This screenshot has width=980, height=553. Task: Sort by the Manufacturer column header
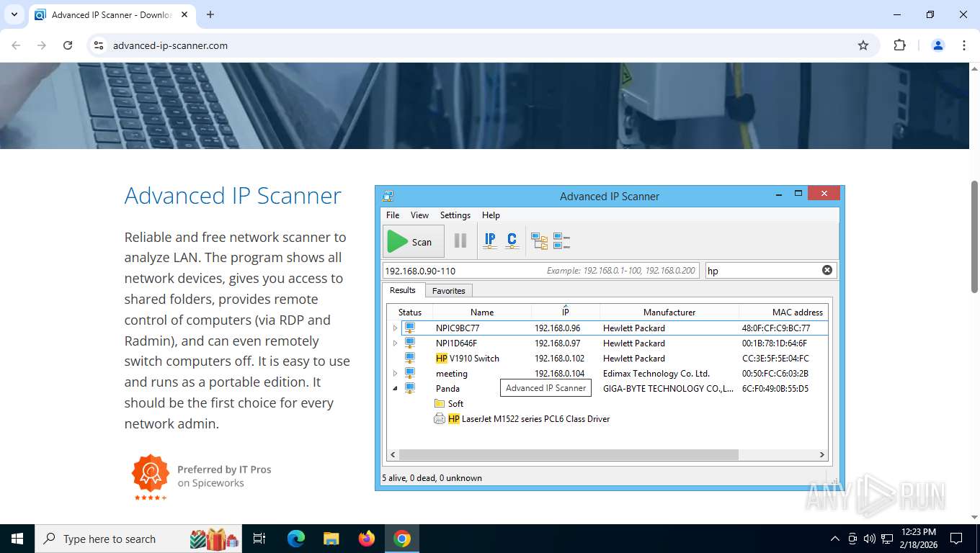click(x=669, y=312)
